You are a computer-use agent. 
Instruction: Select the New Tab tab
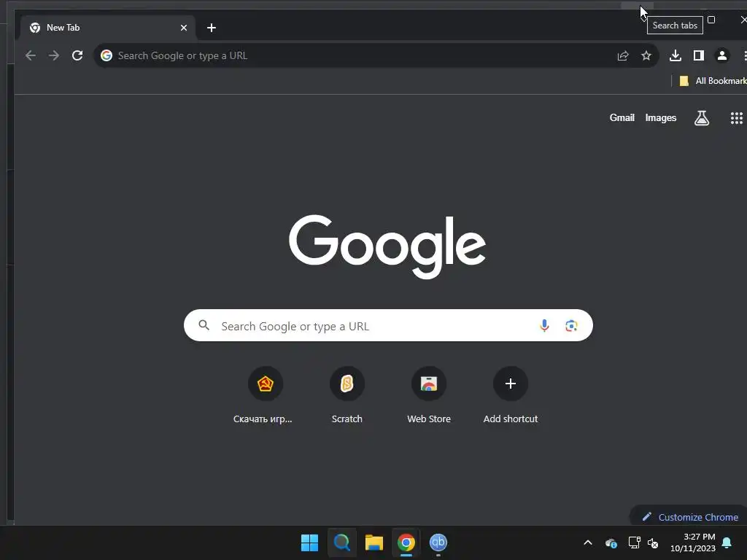coord(108,28)
